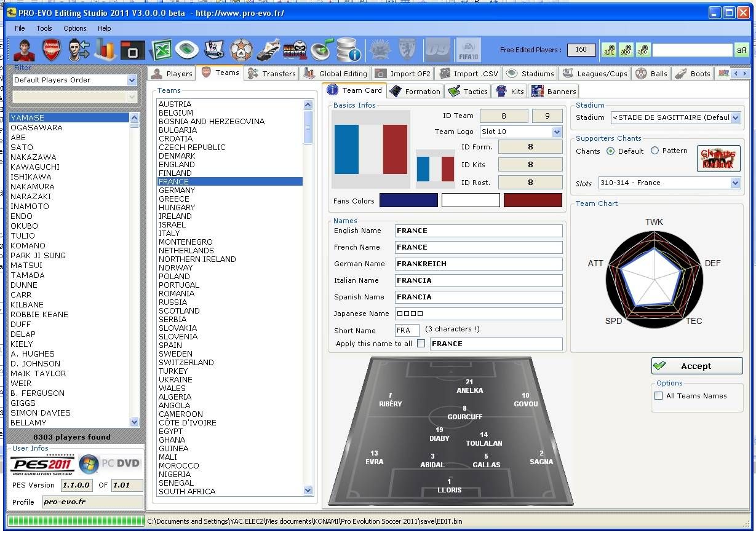Viewport: 756px width, 533px height.
Task: Tick the Apply this name to all checkbox
Action: pyautogui.click(x=421, y=344)
